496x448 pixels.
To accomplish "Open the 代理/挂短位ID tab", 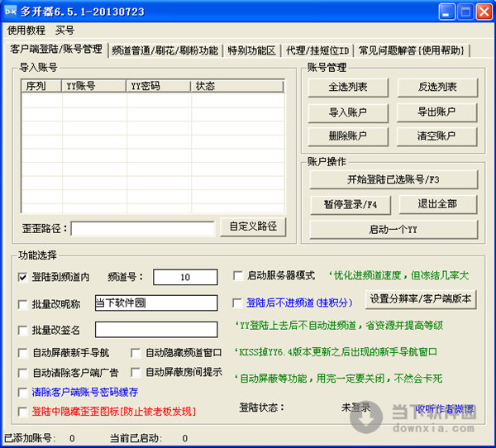I will click(317, 50).
